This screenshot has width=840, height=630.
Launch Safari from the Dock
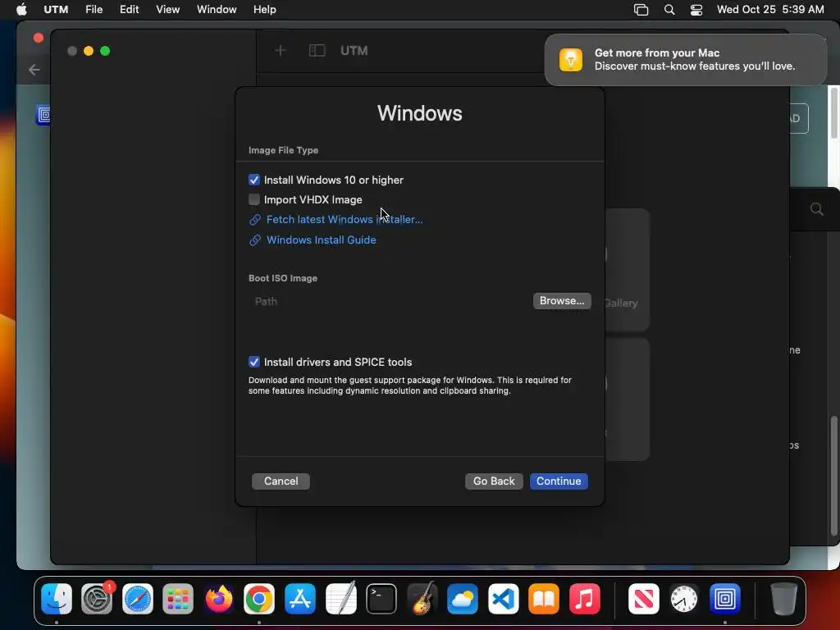138,598
